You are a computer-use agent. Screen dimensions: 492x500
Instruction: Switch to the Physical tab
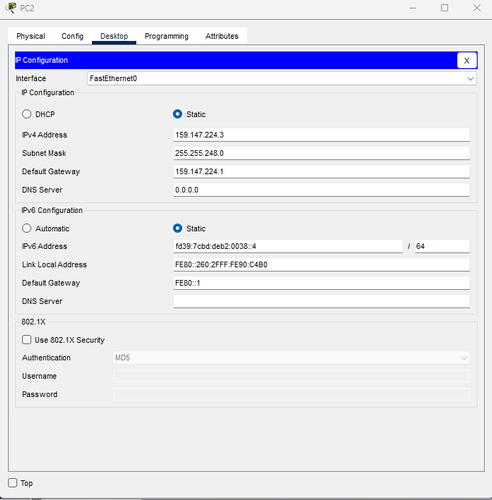(31, 36)
